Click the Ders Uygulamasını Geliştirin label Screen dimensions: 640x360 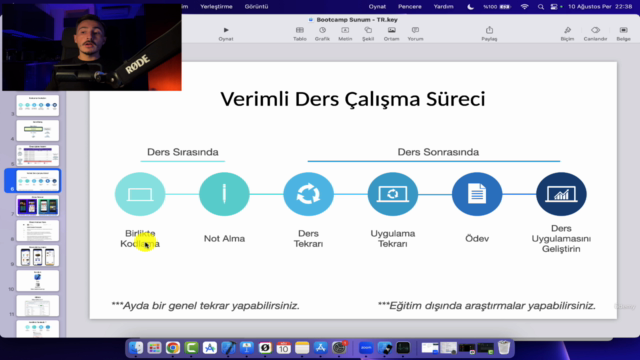click(561, 238)
